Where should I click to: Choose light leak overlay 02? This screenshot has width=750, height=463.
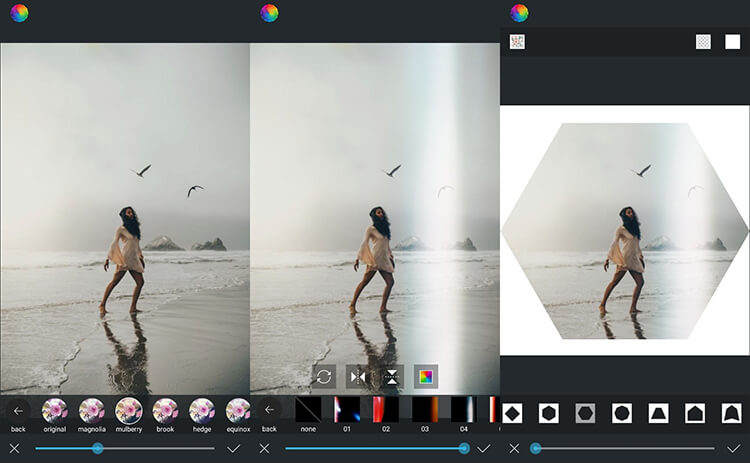(x=386, y=409)
